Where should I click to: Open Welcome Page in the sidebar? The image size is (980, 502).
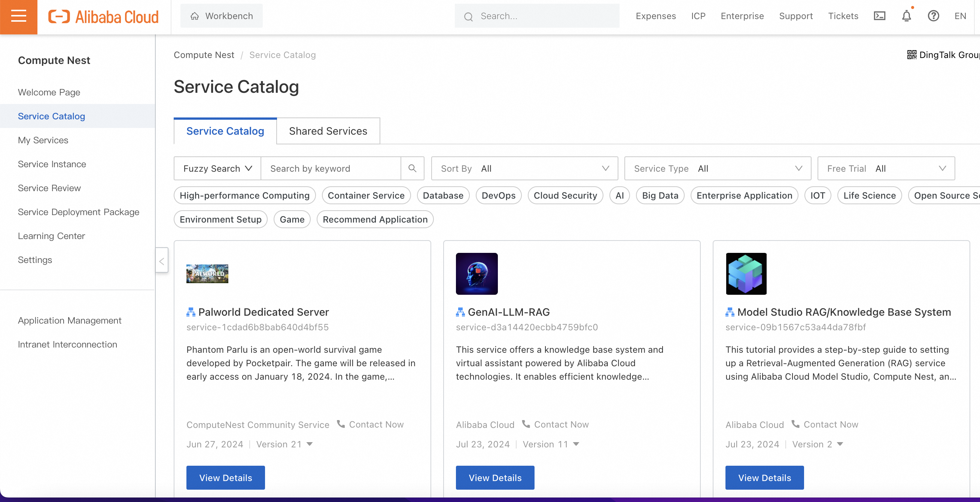(49, 92)
